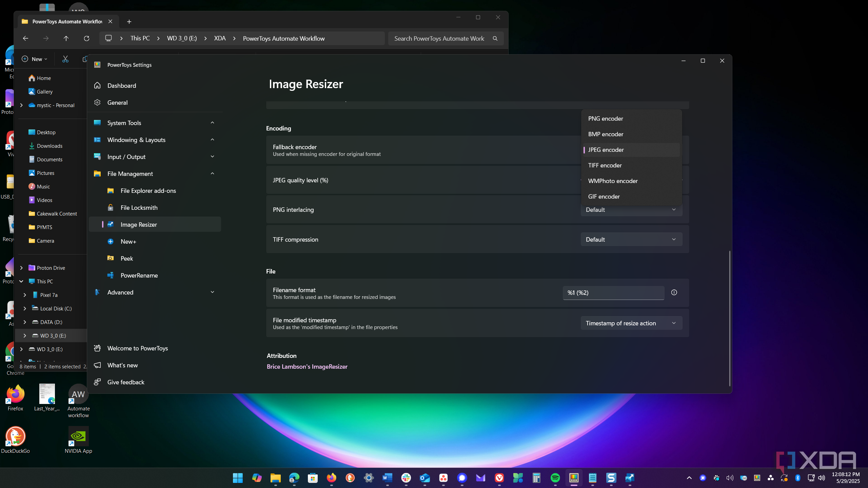Open Spotify from the taskbar
The image size is (868, 488).
555,478
